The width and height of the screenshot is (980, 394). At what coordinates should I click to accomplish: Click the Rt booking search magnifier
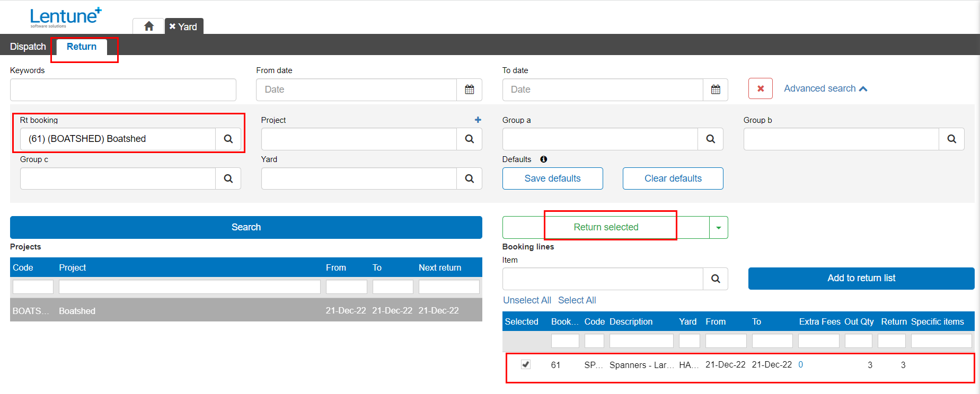[228, 139]
